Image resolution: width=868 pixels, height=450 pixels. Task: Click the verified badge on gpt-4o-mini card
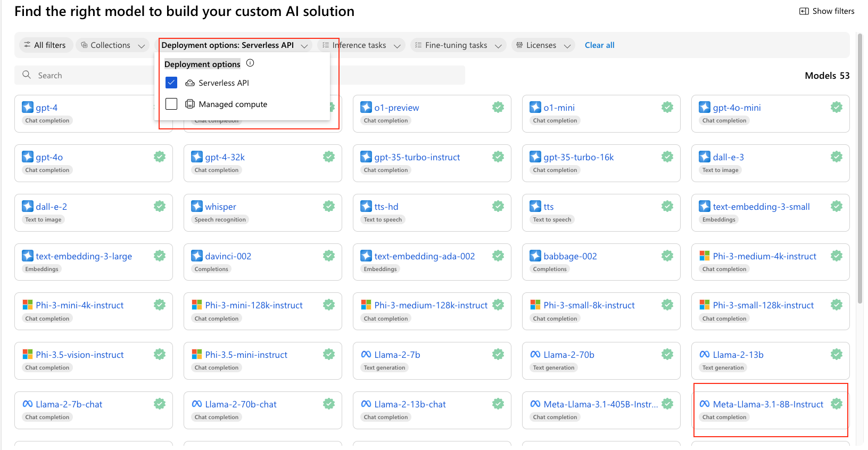[x=837, y=107]
